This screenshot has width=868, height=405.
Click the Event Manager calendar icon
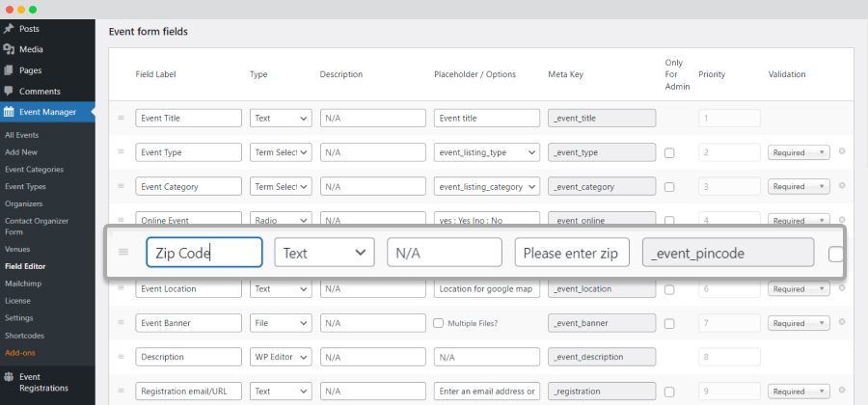tap(9, 112)
